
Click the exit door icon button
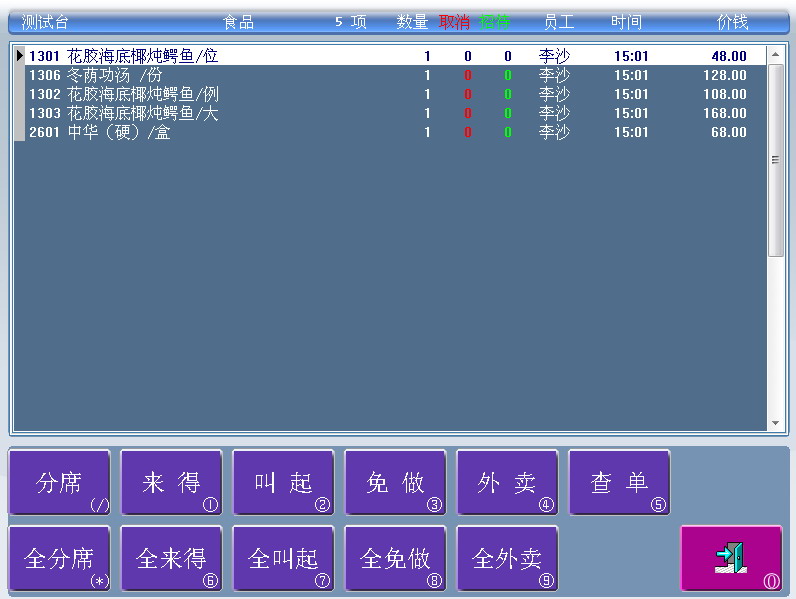point(731,558)
